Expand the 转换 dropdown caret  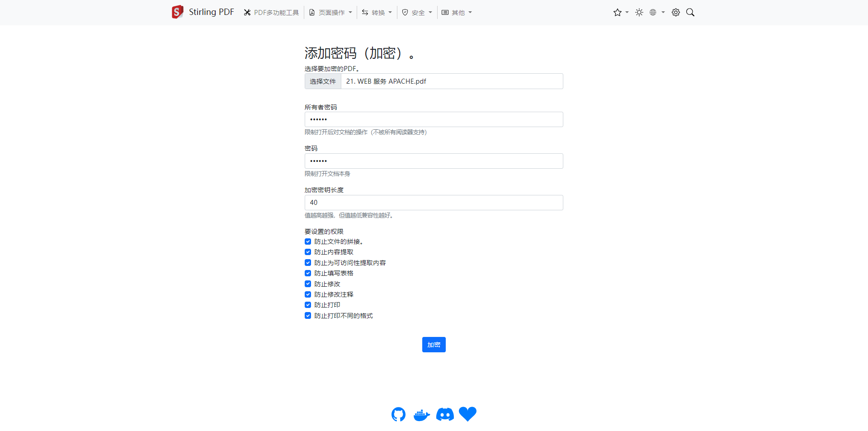[390, 13]
